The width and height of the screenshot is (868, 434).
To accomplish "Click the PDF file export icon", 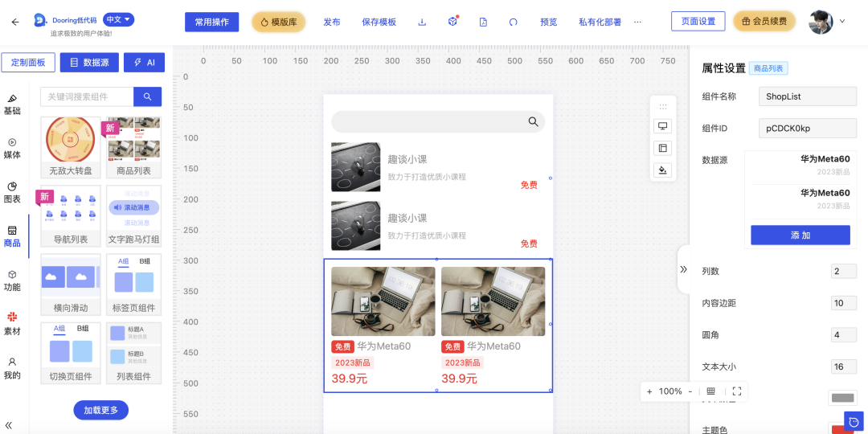I will point(483,23).
